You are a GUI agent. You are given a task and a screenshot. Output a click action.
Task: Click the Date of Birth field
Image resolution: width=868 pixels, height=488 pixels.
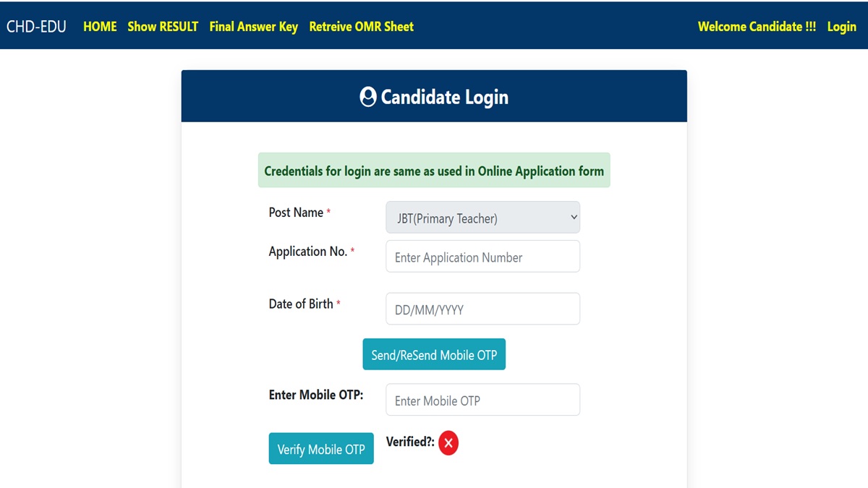coord(482,309)
